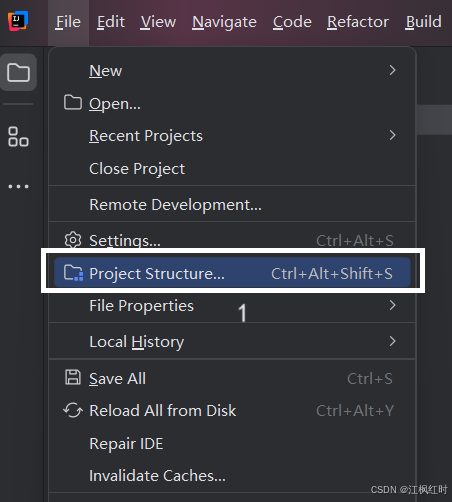Click the gear icon next to Settings

pyautogui.click(x=73, y=240)
